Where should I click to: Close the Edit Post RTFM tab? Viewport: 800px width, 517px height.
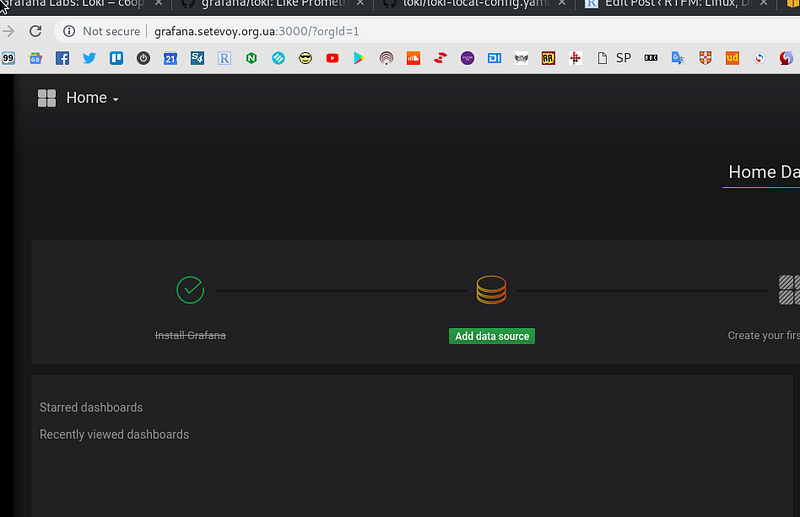point(763,3)
